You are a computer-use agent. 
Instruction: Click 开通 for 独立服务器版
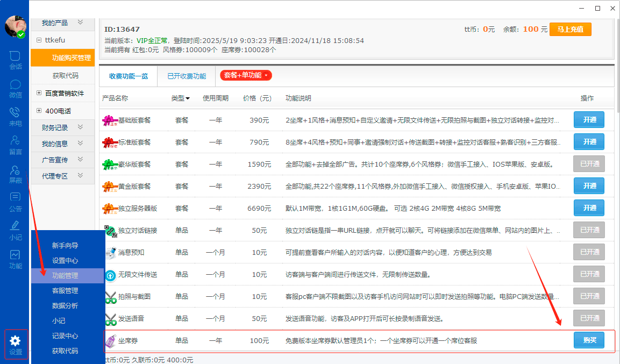point(589,208)
